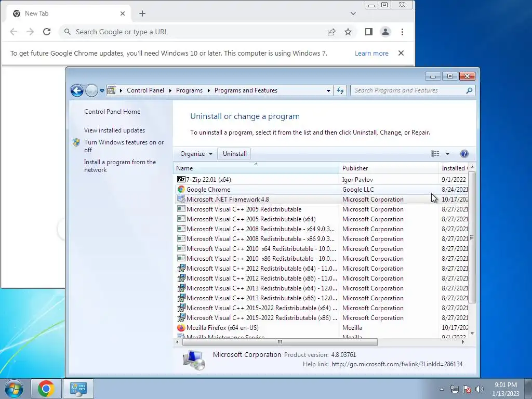Click the vertical scrollbar thumb of the program list
The height and width of the screenshot is (399, 532).
472,237
